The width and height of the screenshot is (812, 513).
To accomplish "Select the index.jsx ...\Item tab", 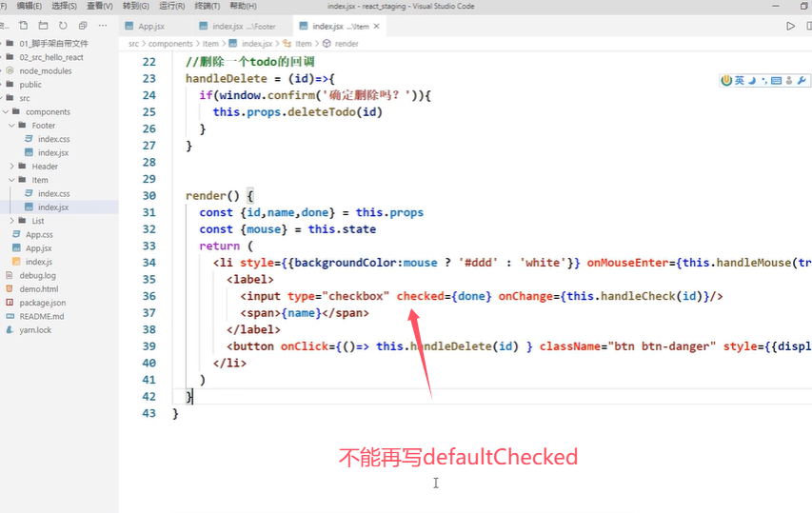I will tap(339, 26).
